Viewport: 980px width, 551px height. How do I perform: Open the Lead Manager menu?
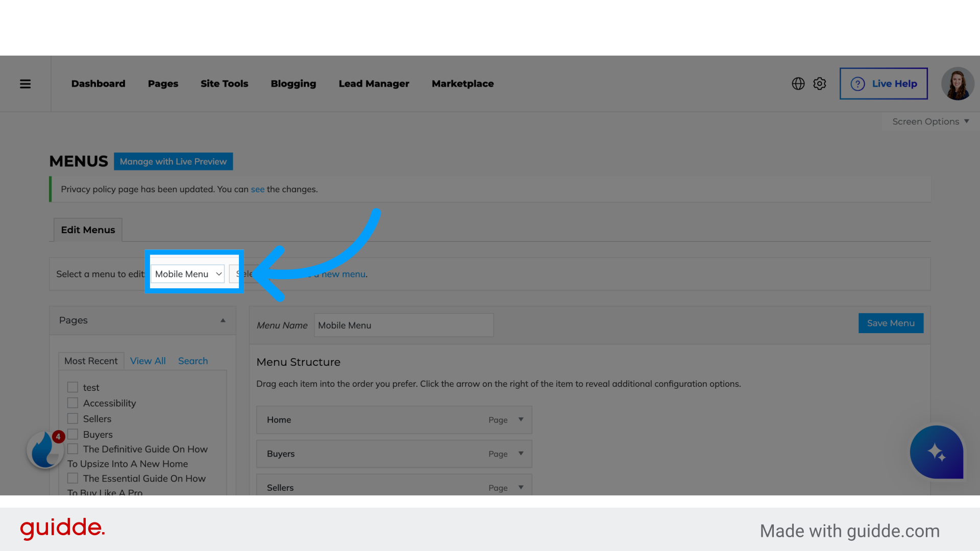click(374, 84)
